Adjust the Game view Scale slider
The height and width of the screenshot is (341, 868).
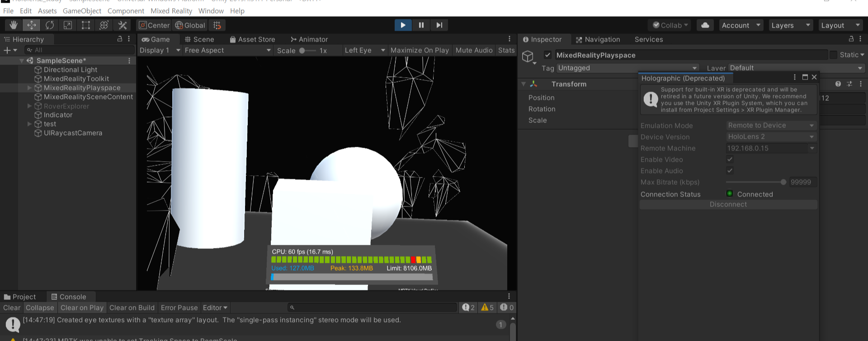tap(307, 51)
